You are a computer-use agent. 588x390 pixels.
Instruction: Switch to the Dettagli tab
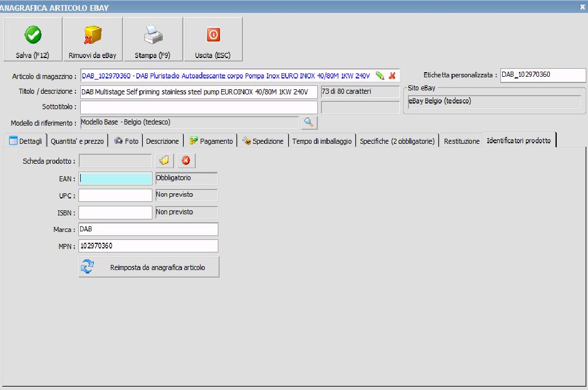26,141
